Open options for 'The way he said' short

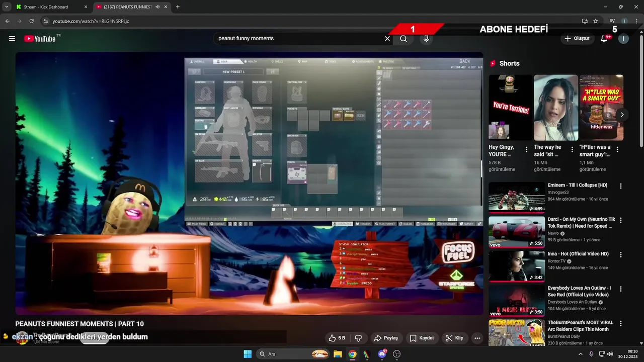(x=572, y=150)
